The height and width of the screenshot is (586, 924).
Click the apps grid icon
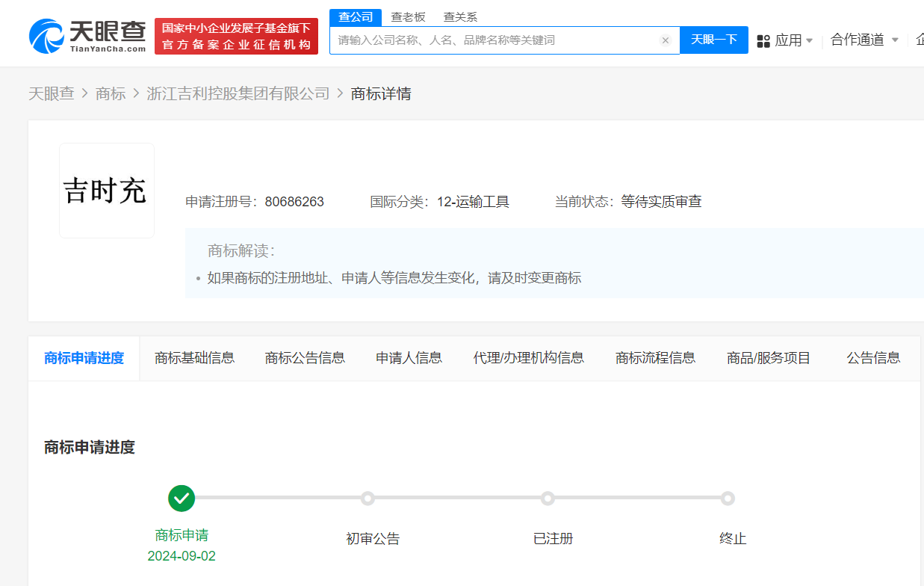click(x=763, y=41)
